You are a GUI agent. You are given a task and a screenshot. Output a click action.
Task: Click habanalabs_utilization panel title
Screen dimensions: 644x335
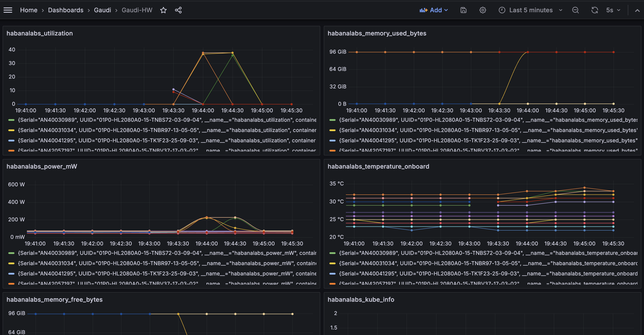pos(40,33)
